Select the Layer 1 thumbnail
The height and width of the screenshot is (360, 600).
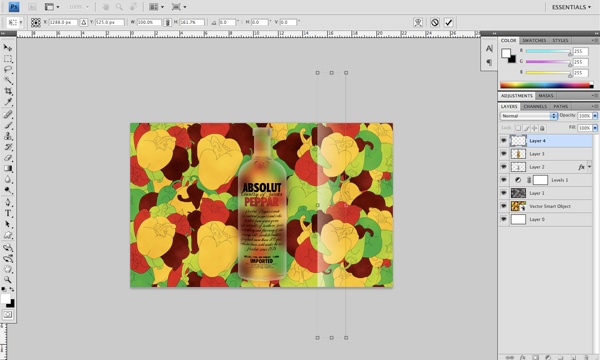[x=518, y=193]
